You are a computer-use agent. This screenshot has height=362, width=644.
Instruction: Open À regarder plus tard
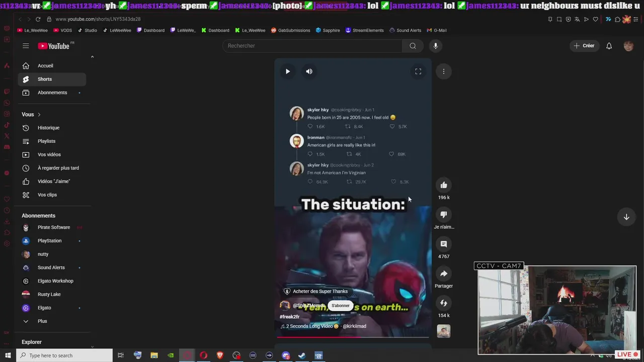[x=52, y=168]
